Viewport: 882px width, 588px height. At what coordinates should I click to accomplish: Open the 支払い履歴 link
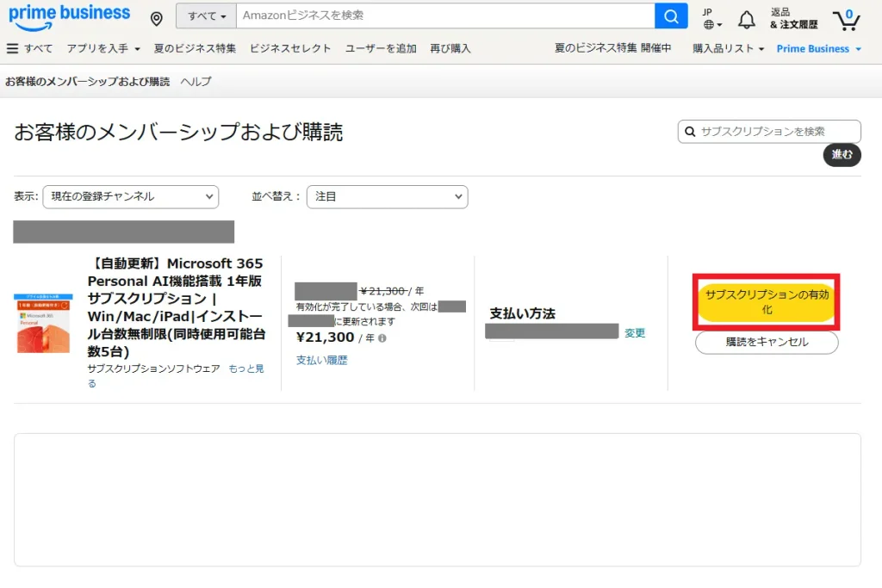click(322, 361)
